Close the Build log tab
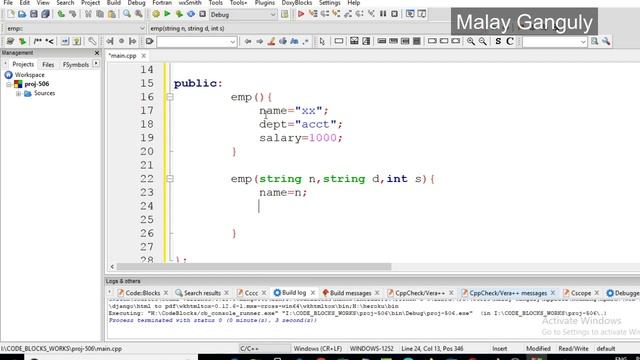 [313, 293]
